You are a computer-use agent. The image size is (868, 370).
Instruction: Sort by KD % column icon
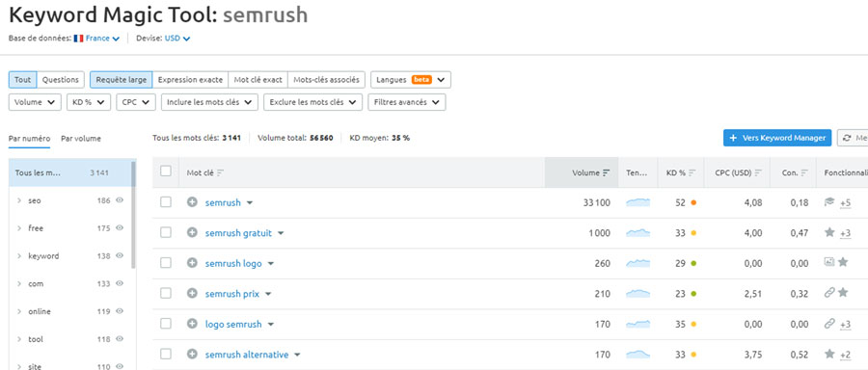click(692, 172)
